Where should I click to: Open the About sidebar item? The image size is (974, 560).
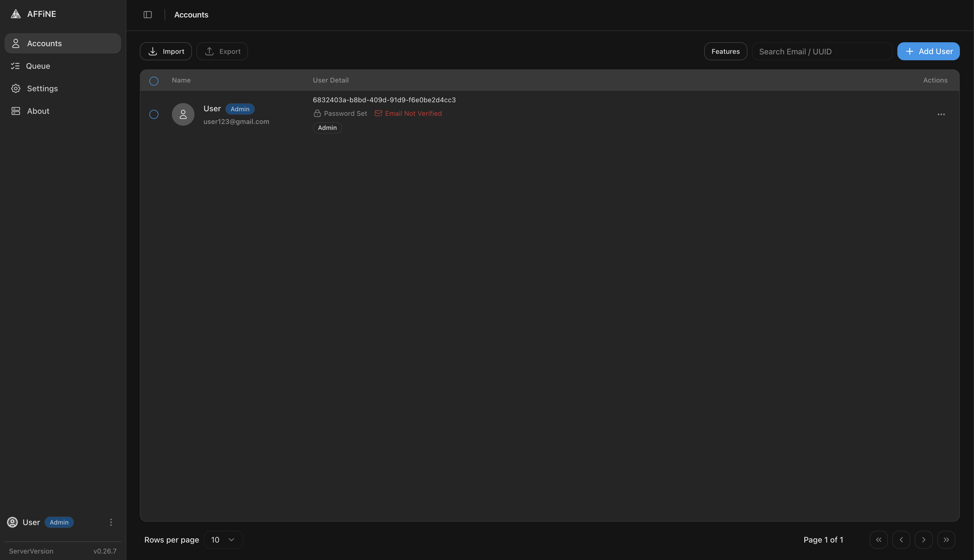[63, 111]
